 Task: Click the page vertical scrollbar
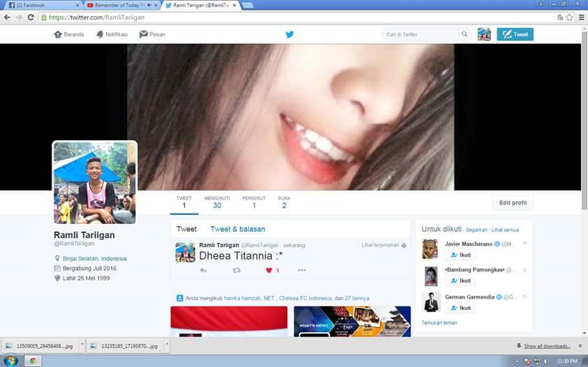tap(585, 120)
